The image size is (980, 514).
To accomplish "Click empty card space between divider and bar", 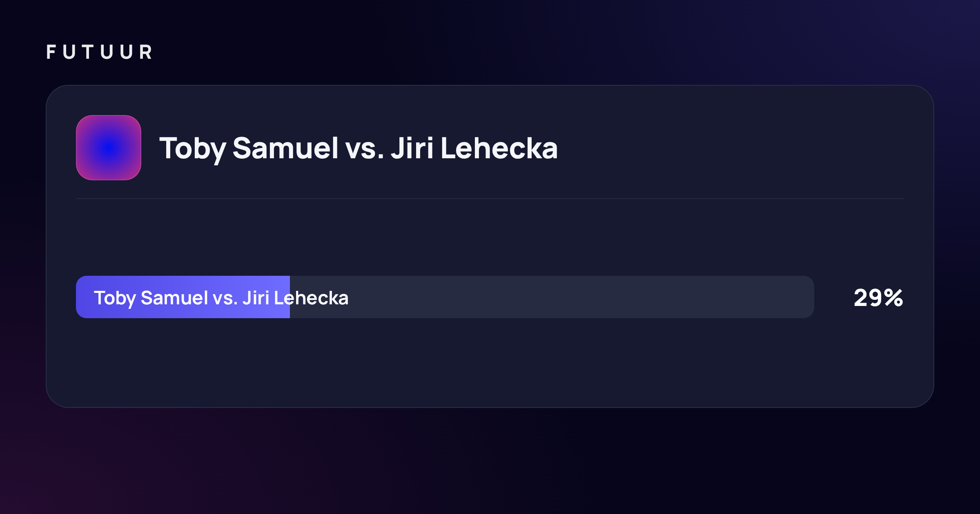I will pyautogui.click(x=490, y=237).
